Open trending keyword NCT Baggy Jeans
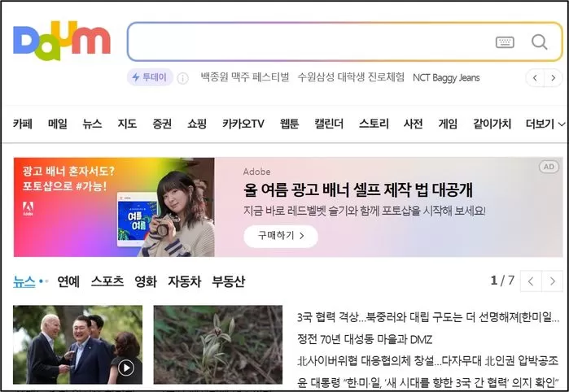The image size is (569, 392). tap(446, 77)
